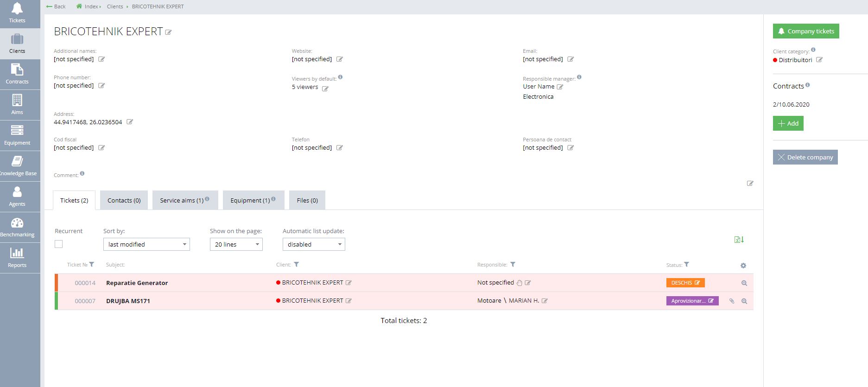The height and width of the screenshot is (387, 868).
Task: Expand the lines per page dropdown
Action: pyautogui.click(x=236, y=244)
